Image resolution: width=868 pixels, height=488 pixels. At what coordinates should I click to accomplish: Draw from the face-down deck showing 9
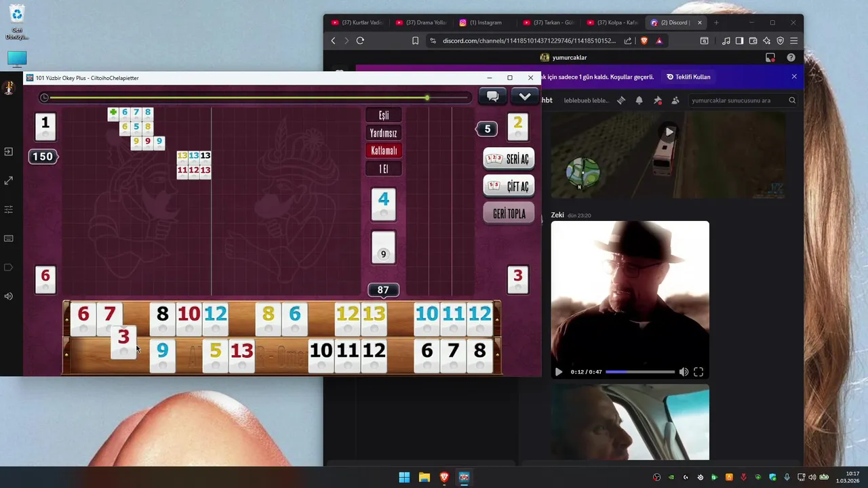tap(383, 248)
